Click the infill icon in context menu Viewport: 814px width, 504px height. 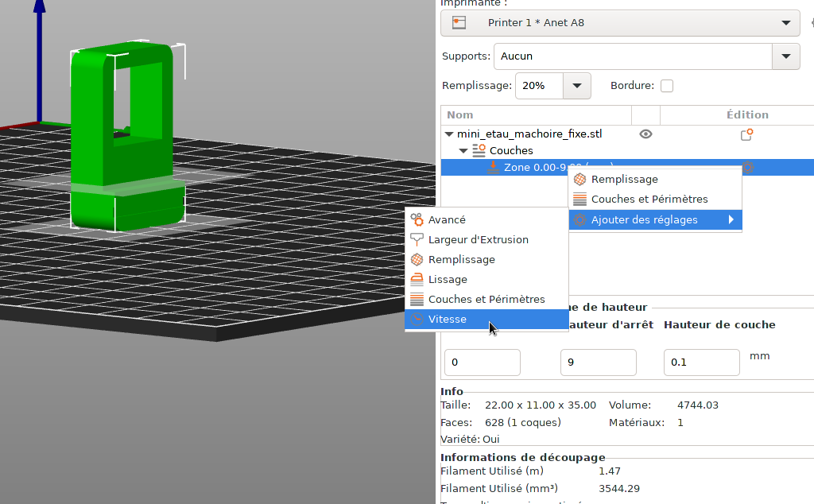point(579,180)
